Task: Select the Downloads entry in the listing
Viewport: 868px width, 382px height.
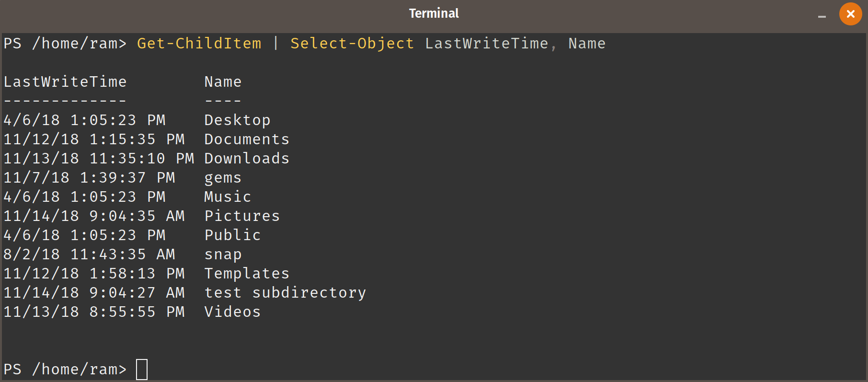Action: click(247, 159)
